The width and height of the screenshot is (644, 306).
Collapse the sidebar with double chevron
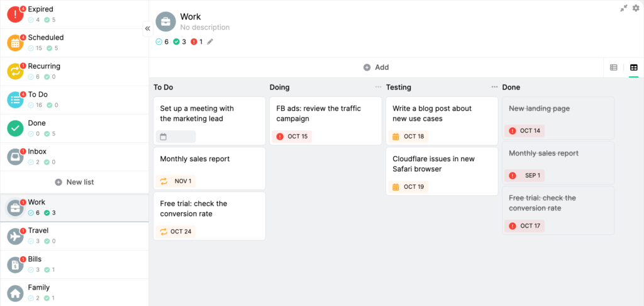click(x=147, y=28)
